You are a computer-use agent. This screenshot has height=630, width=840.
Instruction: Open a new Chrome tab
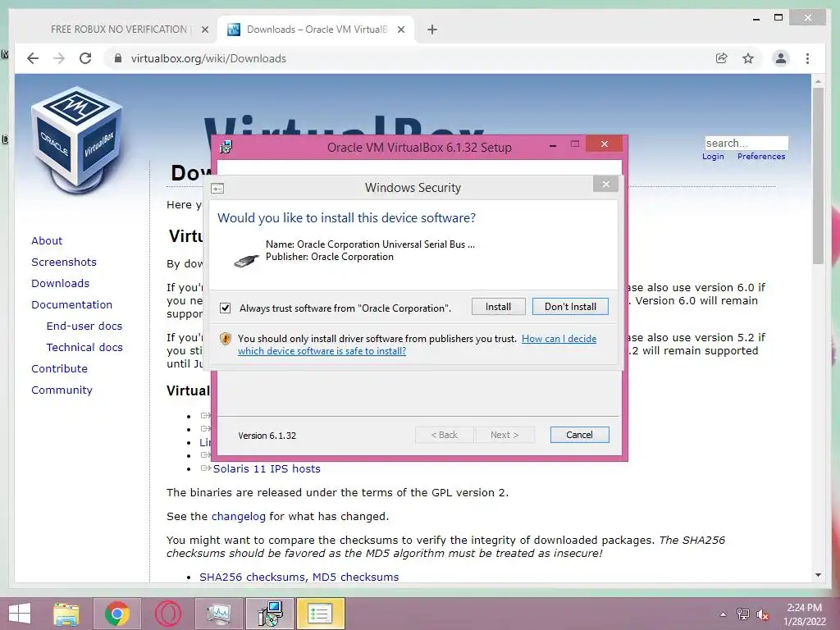[x=432, y=30]
